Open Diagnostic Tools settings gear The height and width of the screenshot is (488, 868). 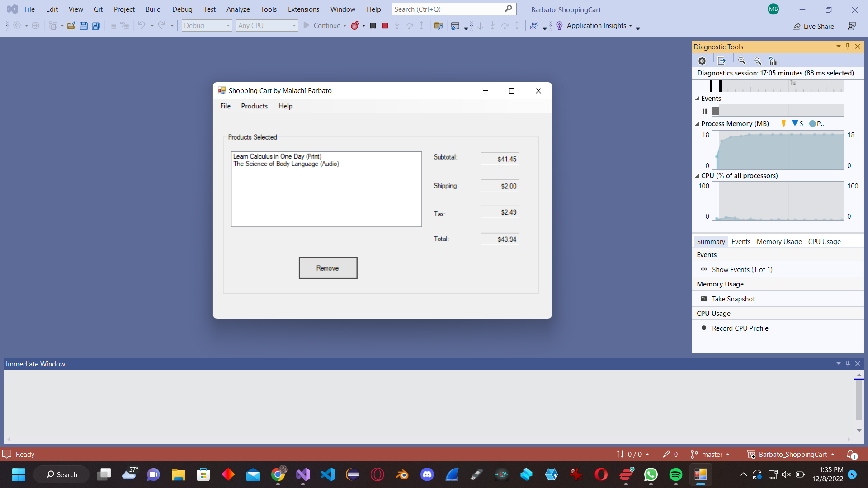[x=702, y=61]
